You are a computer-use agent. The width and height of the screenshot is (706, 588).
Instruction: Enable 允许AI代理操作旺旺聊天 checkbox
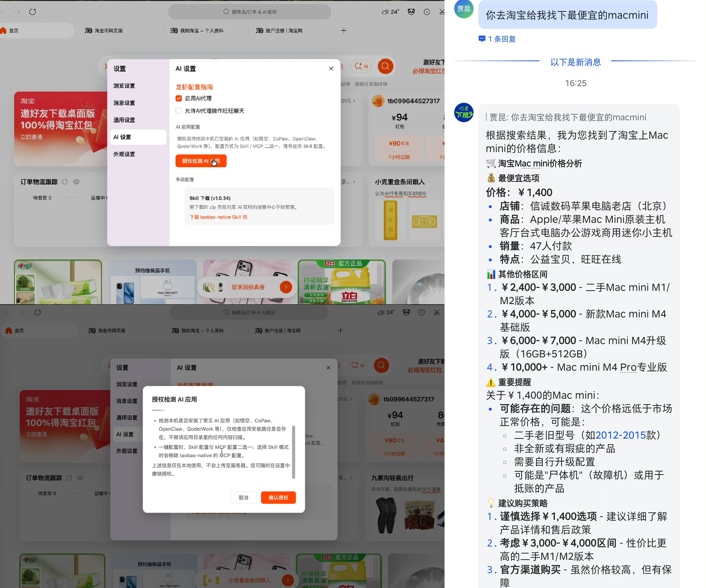178,111
